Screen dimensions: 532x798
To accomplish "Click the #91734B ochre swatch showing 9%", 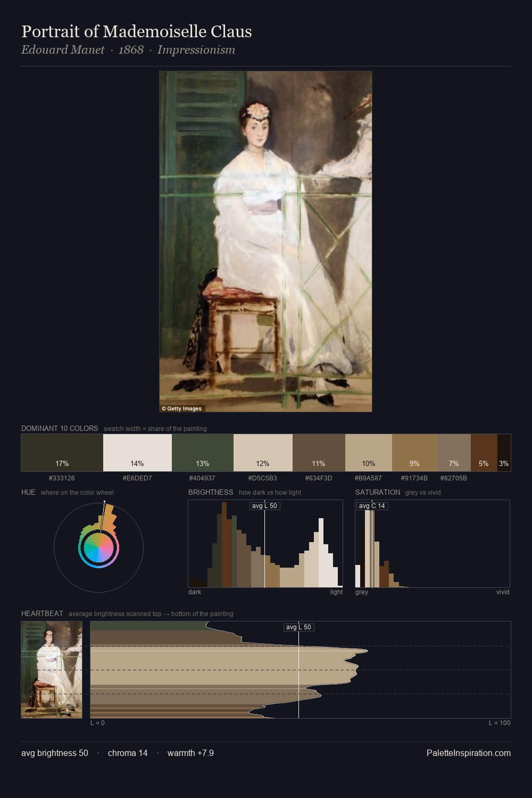I will click(414, 453).
